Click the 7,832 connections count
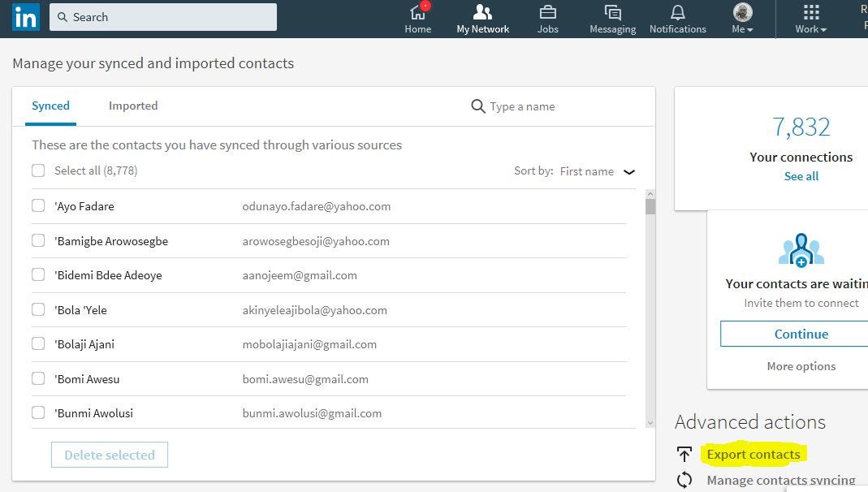 point(801,127)
